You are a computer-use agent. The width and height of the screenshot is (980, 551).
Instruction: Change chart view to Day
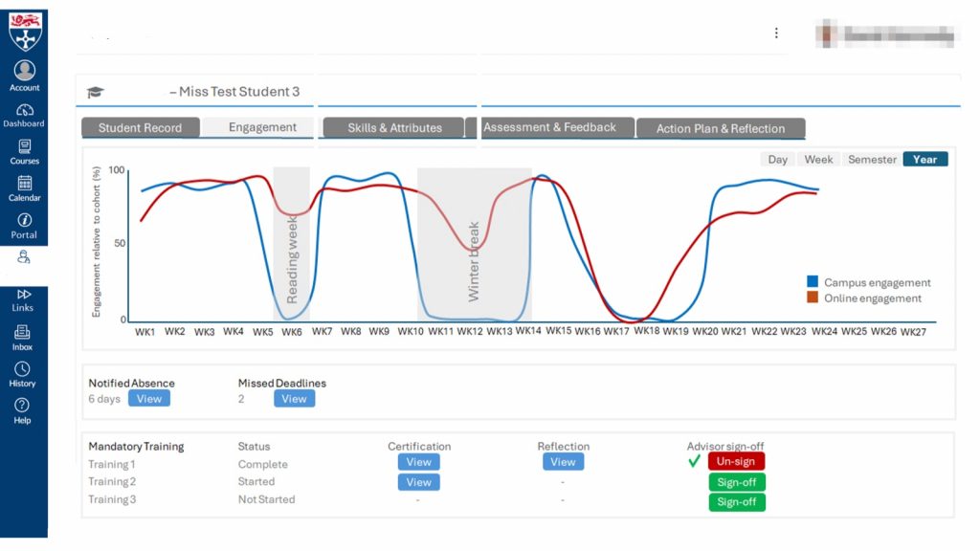coord(777,160)
